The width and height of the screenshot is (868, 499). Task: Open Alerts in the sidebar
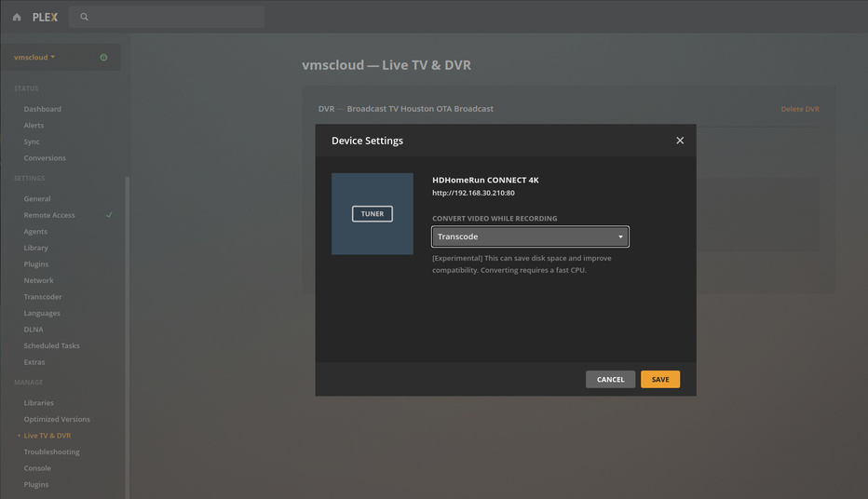coord(34,126)
